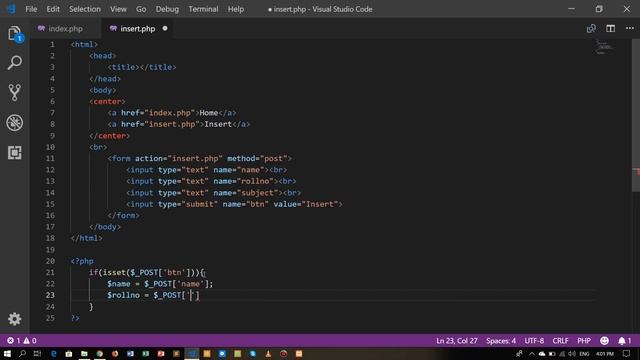Viewport: 640px width, 360px height.
Task: Change file encoding UTF-8
Action: [x=534, y=340]
